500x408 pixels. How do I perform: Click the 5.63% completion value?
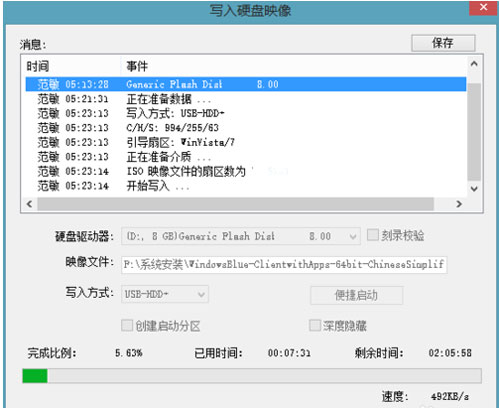click(x=129, y=353)
